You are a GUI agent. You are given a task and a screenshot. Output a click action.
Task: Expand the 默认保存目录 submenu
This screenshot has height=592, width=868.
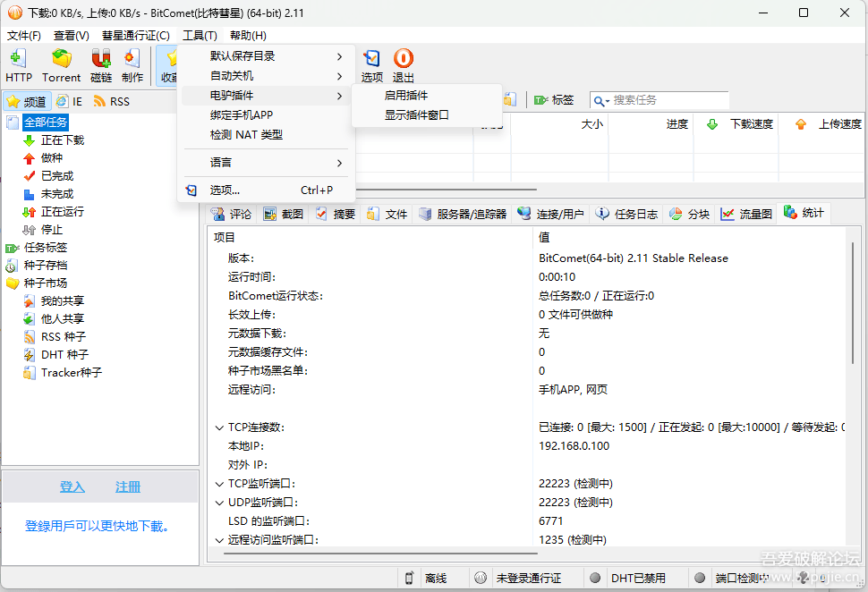point(266,56)
